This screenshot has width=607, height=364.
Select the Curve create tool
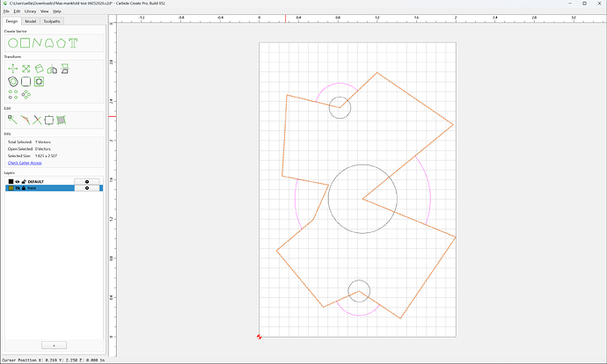coord(49,43)
